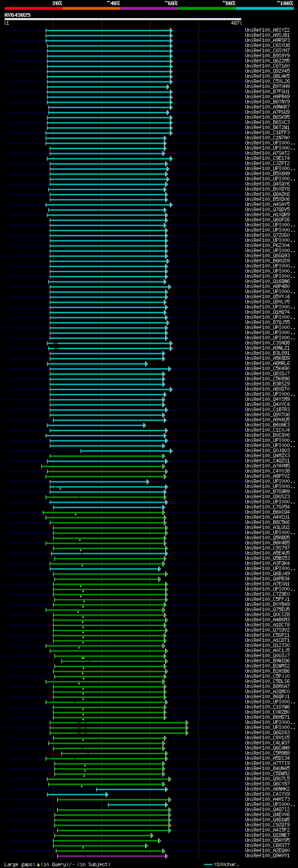This screenshot has width=298, height=868.
Task: Select hit label UniRef100_Q12330
Action: coord(267,645)
